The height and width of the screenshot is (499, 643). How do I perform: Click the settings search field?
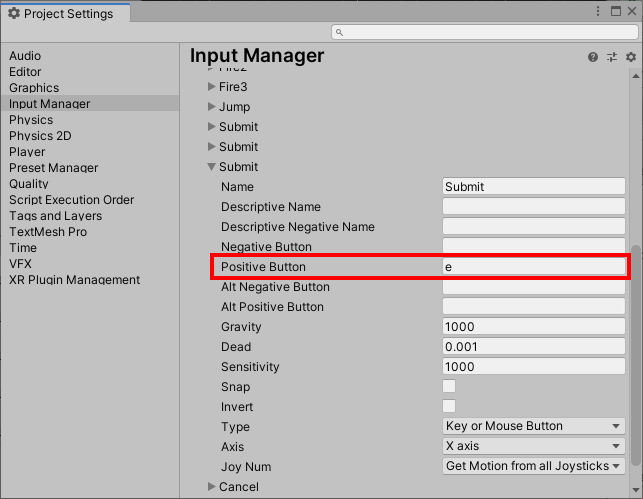[485, 32]
